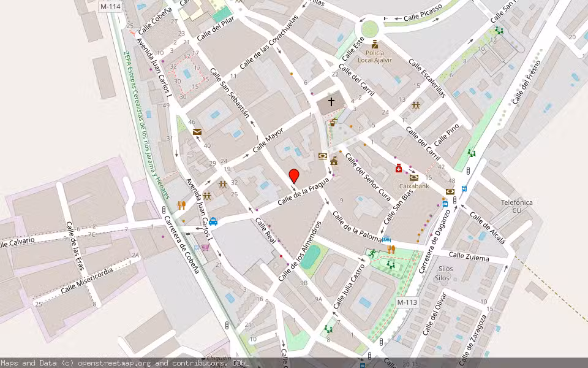Image resolution: width=588 pixels, height=368 pixels.
Task: Select the town hall building icon
Action: coord(334,161)
